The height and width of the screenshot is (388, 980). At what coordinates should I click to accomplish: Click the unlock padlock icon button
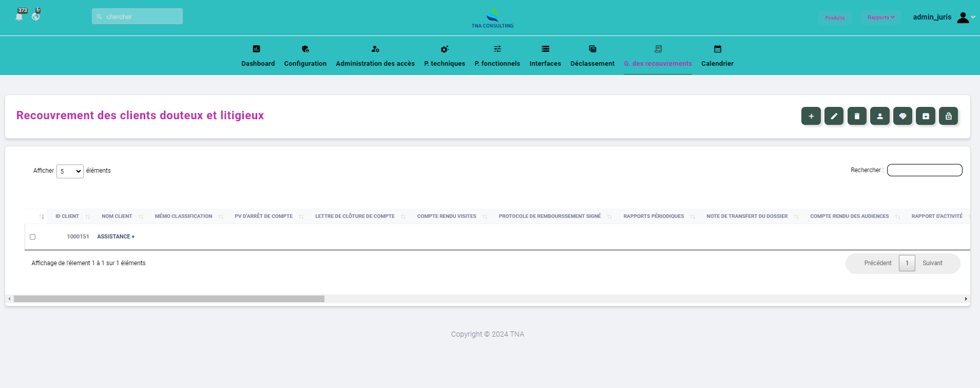click(948, 116)
